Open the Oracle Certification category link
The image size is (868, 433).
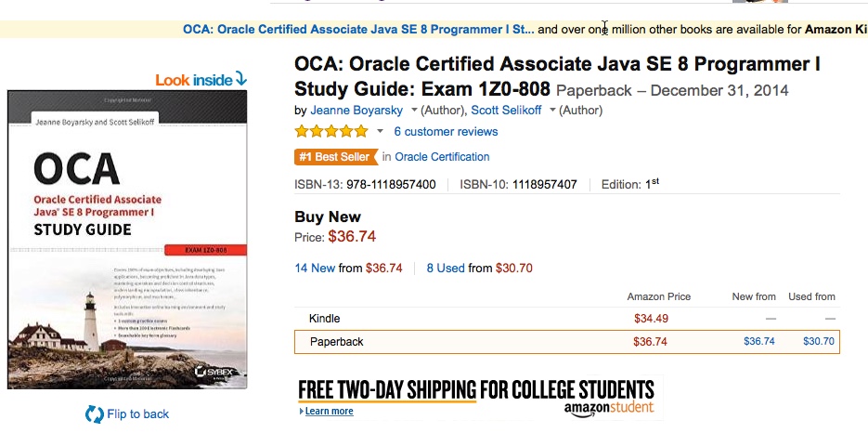point(442,157)
